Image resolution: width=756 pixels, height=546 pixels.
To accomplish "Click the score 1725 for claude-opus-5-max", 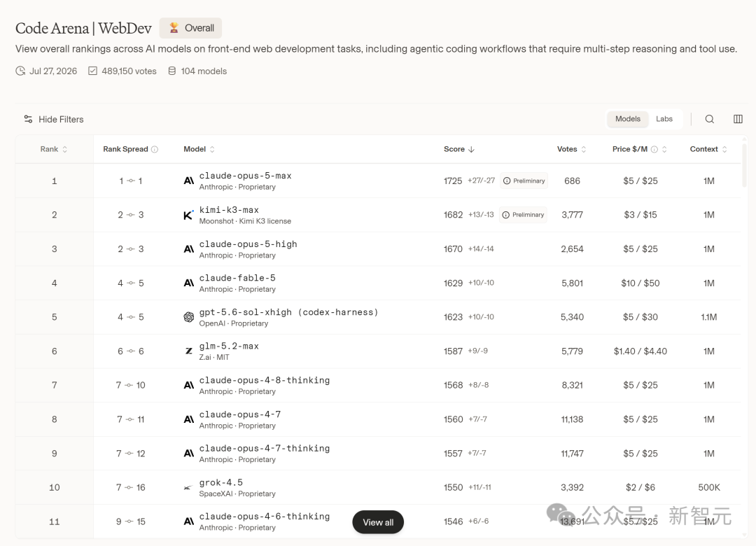I will [x=453, y=181].
